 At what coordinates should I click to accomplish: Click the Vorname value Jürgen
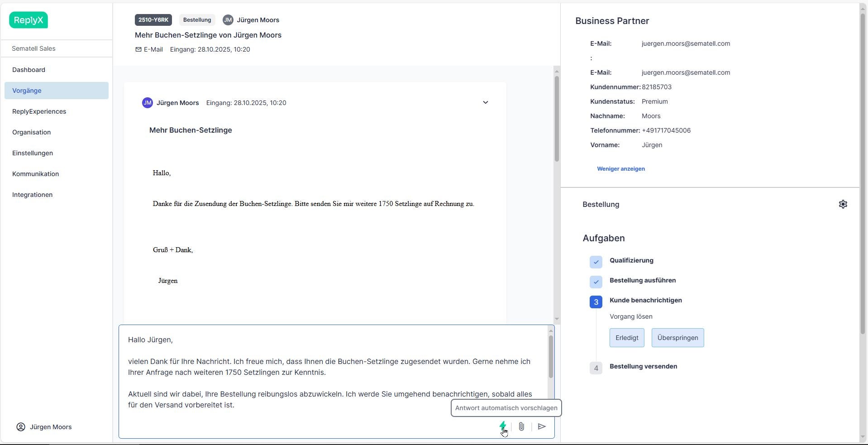pyautogui.click(x=652, y=145)
